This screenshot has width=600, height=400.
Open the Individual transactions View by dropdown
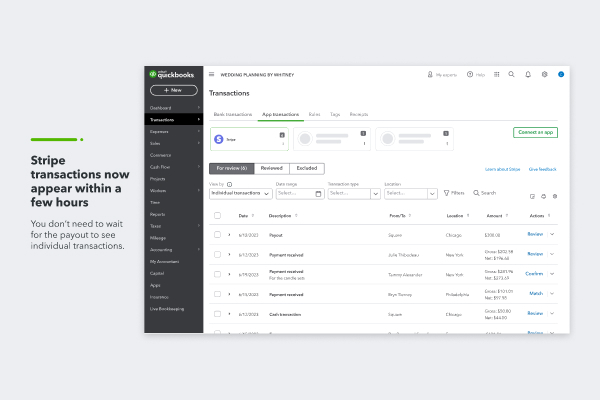pos(241,194)
